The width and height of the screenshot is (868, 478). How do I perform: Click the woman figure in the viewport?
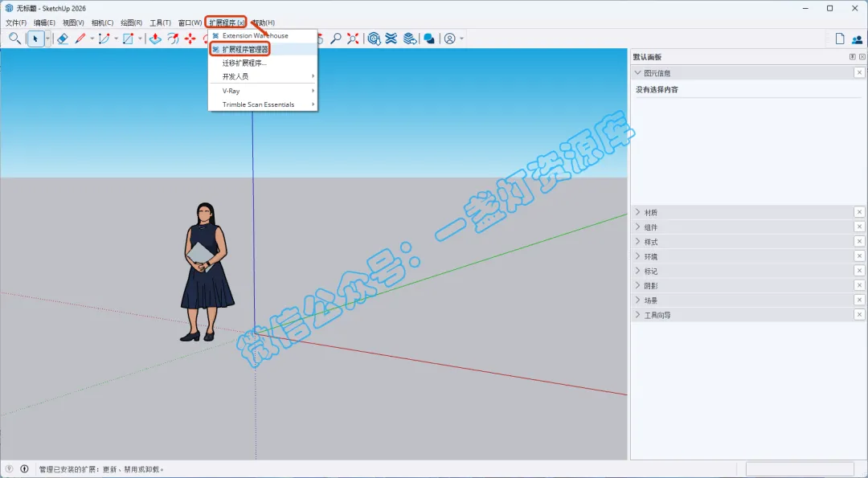[207, 272]
